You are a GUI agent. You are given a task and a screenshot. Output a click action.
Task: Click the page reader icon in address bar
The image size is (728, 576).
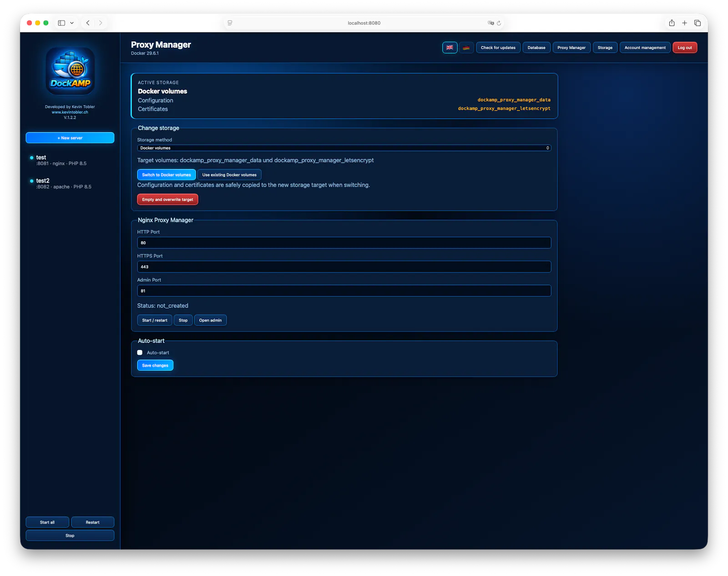point(230,23)
